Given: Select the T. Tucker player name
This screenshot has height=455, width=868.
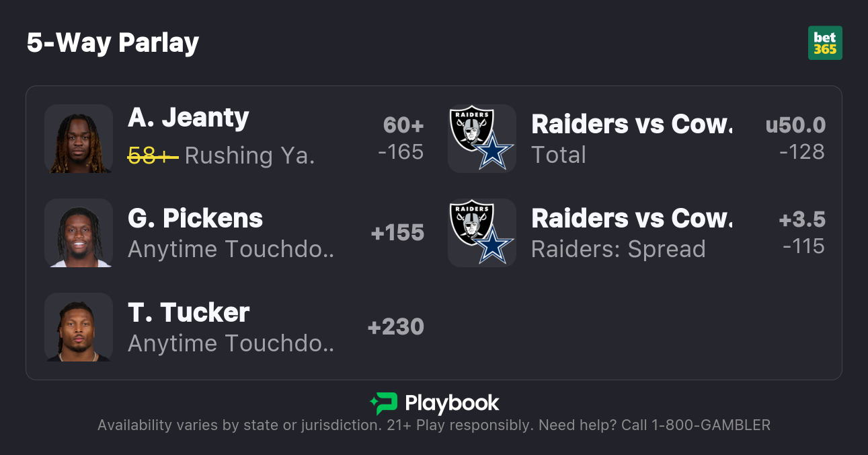Looking at the screenshot, I should coord(188,312).
